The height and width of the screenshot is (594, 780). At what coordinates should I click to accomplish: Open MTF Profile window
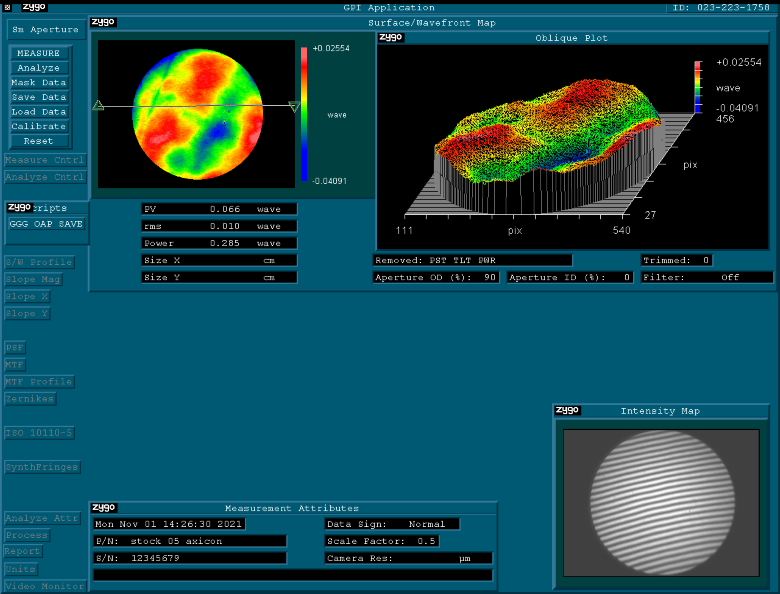click(39, 382)
